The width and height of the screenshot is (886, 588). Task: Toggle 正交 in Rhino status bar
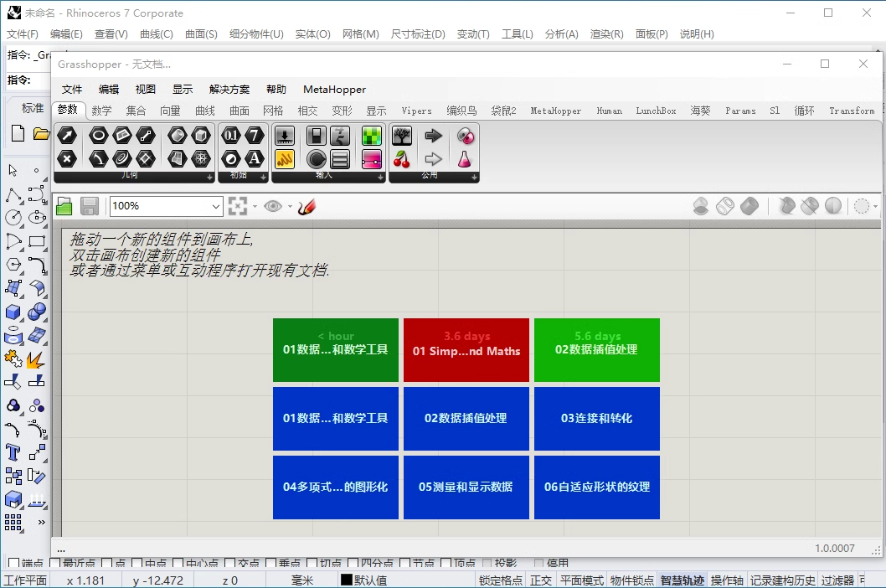[541, 580]
